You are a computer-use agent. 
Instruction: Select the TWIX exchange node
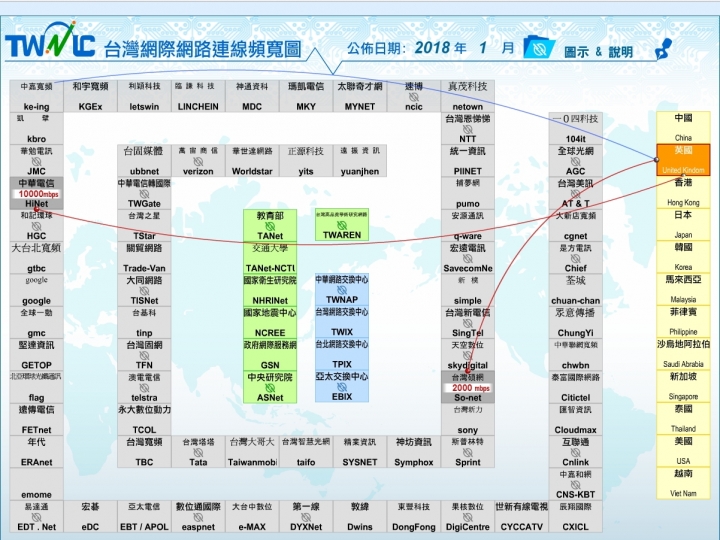(x=342, y=322)
